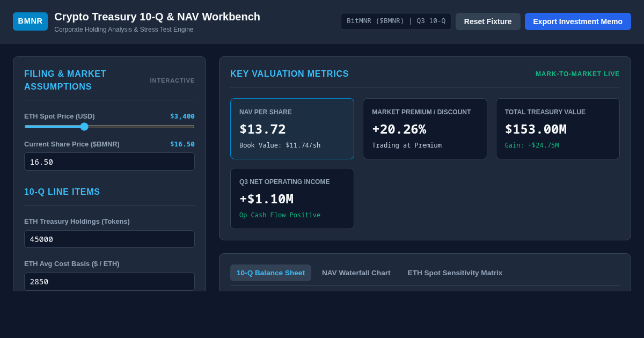Viewport: 644px width, 338px height.
Task: Click the Filing & Market Assumptions heading
Action: (65, 80)
